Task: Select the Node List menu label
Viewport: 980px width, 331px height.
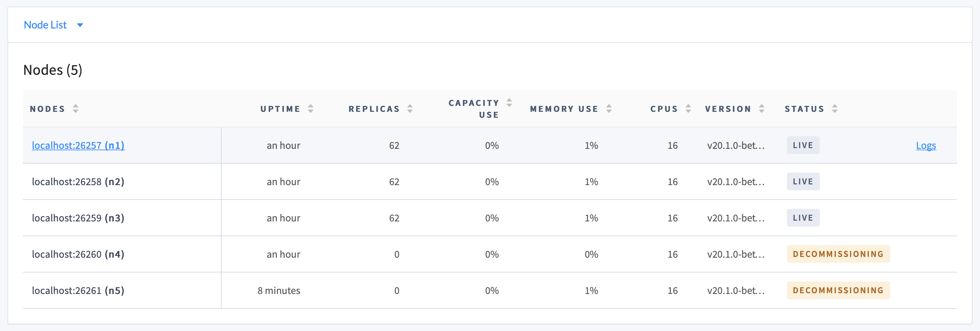Action: 45,25
